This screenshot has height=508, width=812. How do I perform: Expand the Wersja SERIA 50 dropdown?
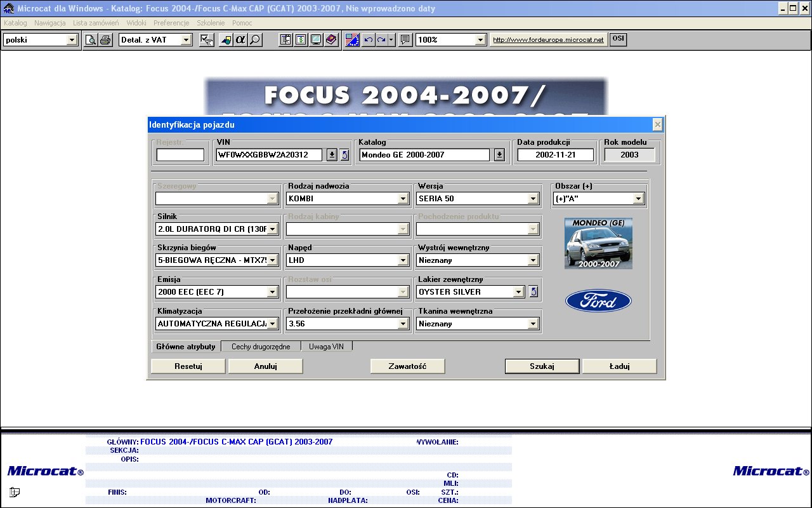[534, 199]
